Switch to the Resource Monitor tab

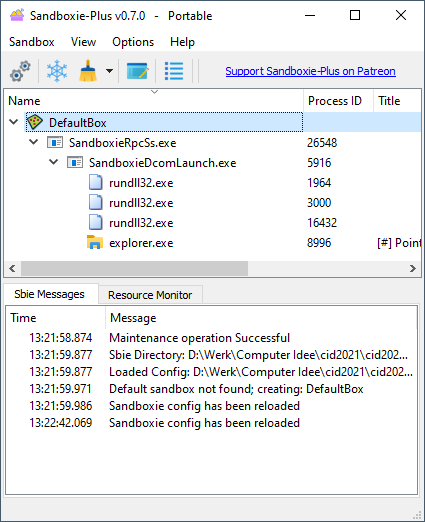pos(150,295)
